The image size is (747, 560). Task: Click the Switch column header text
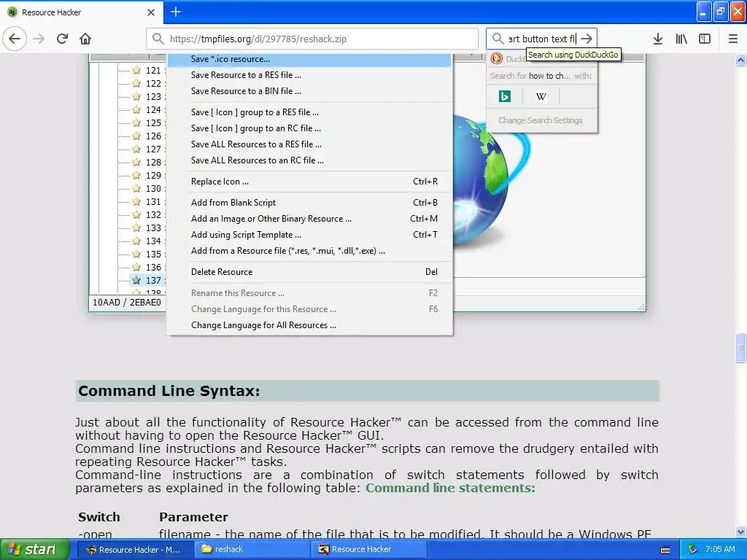tap(99, 517)
